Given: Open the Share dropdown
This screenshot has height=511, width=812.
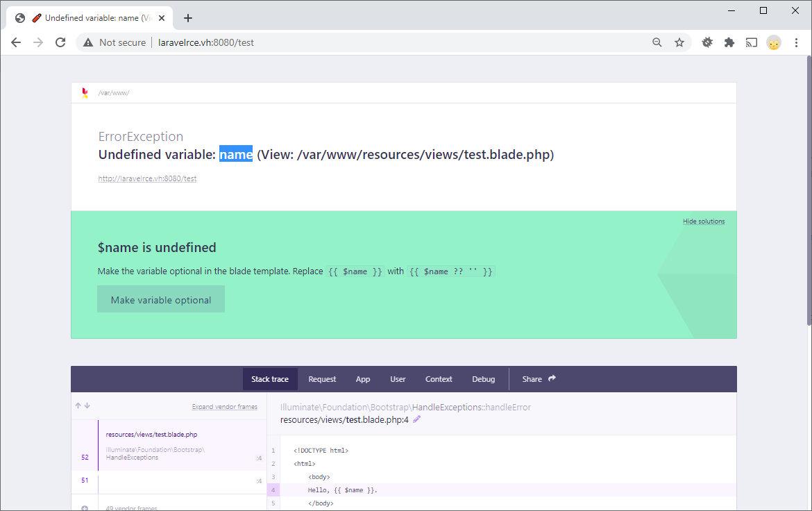Looking at the screenshot, I should pos(539,379).
